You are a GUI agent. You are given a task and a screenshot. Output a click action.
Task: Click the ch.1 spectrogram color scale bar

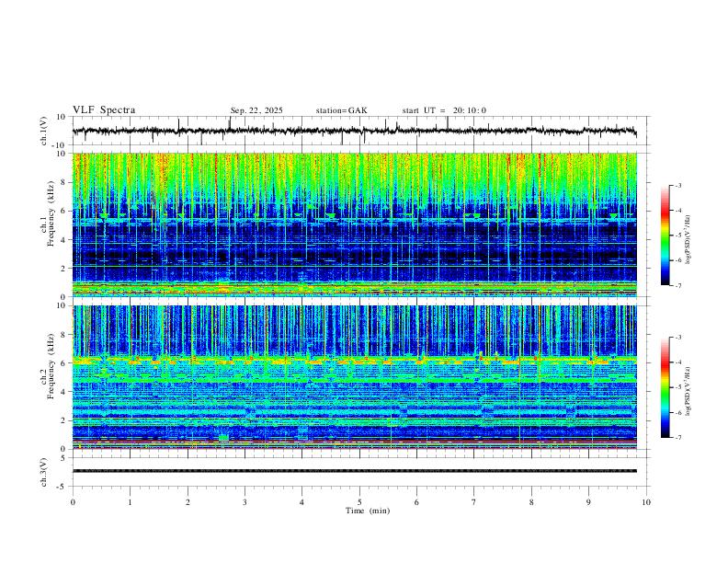[665, 236]
